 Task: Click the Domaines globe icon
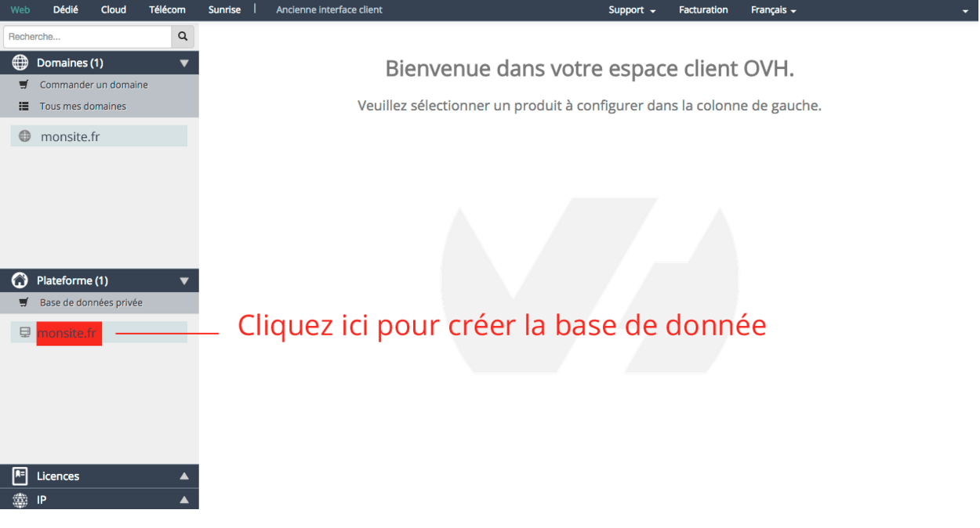coord(20,63)
